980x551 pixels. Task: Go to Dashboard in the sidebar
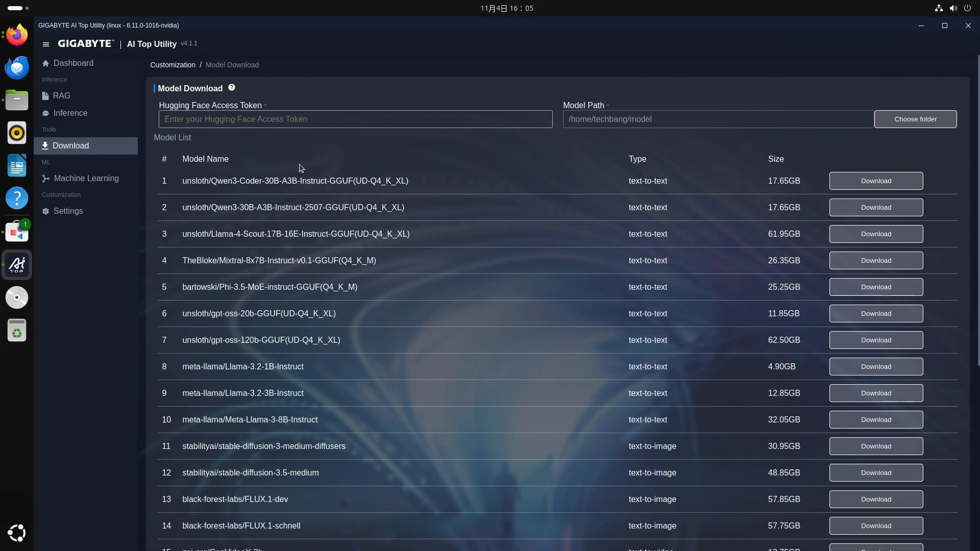tap(73, 63)
